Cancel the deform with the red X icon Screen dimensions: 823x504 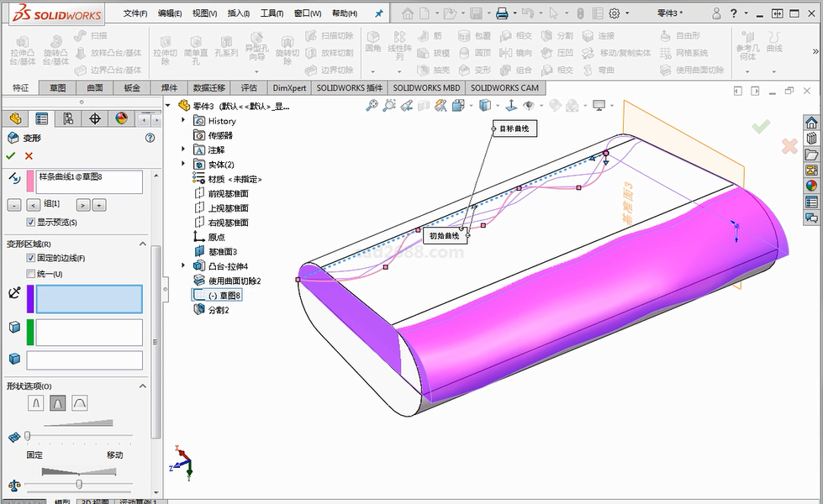click(x=29, y=155)
